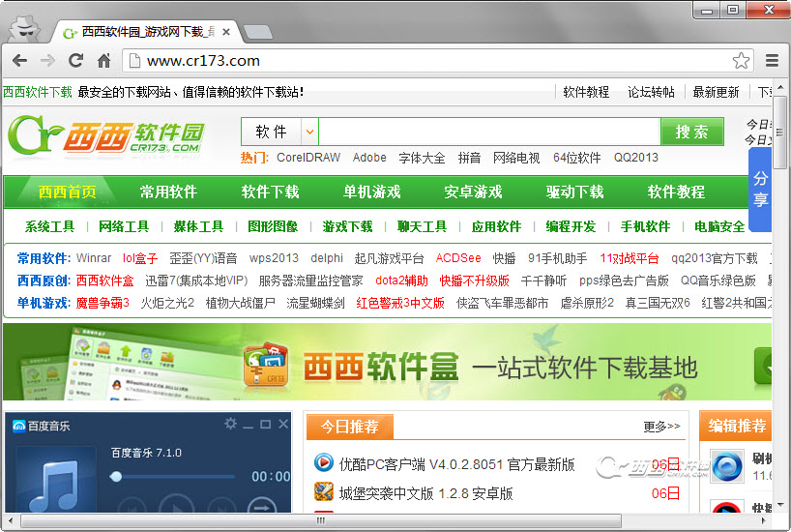Expand the 软件 search category dropdown
791x532 pixels.
309,132
